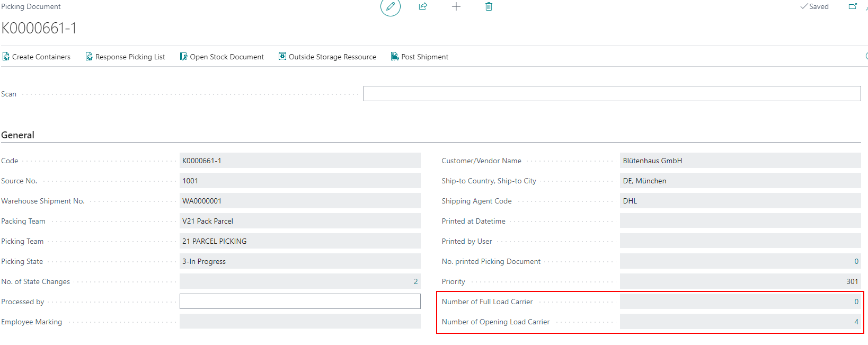868x345 pixels.
Task: Click into the Processed by field
Action: (x=300, y=302)
